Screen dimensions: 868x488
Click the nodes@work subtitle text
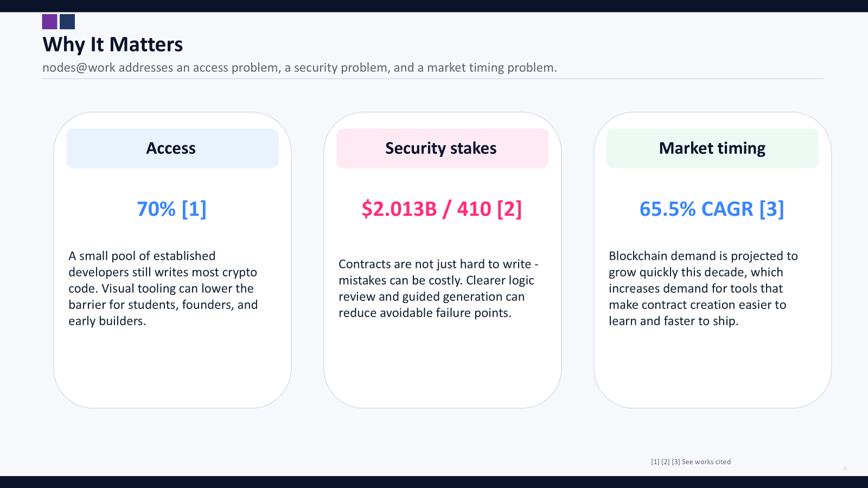[x=299, y=68]
